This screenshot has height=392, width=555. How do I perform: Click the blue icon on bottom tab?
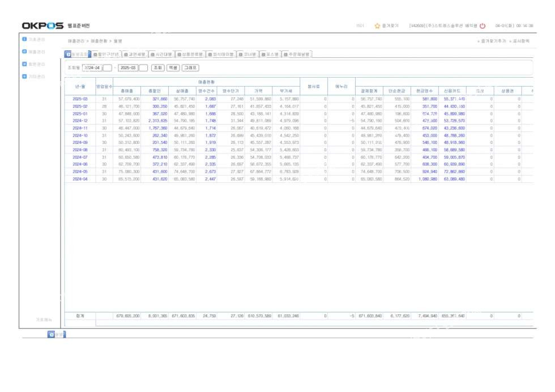click(x=52, y=334)
